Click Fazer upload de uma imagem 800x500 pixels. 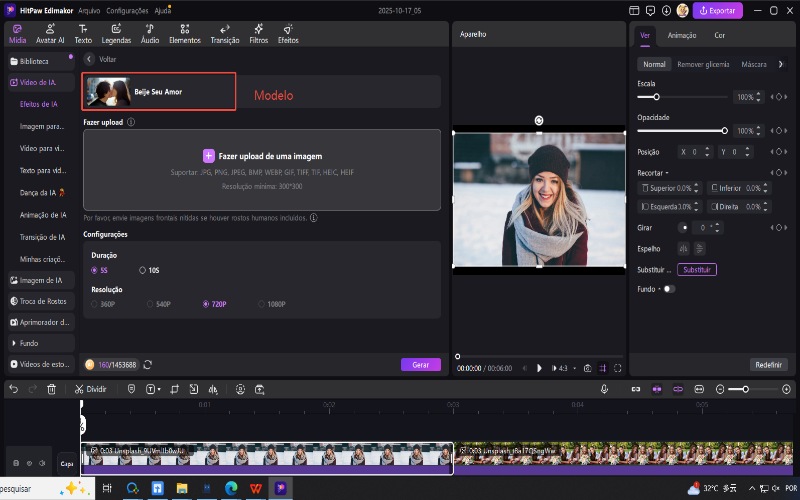click(x=262, y=156)
